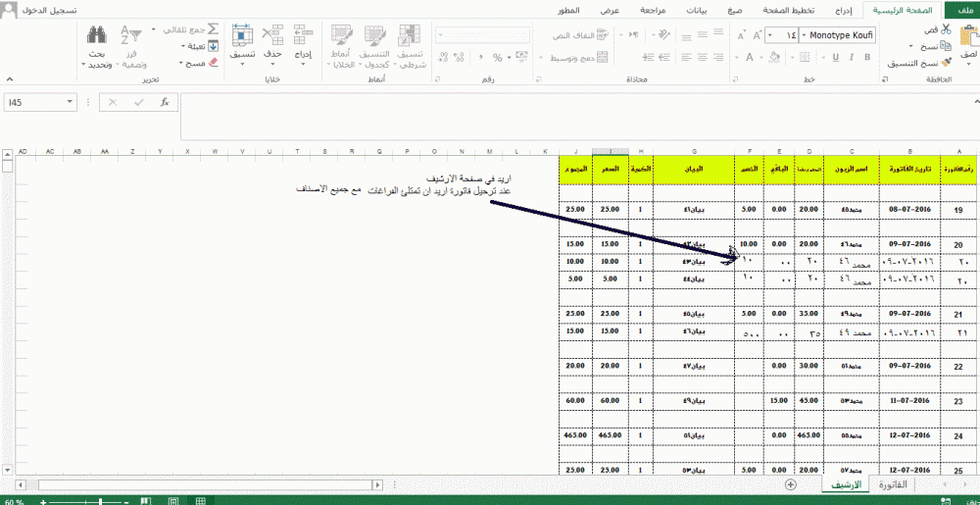The image size is (980, 505).
Task: Click Merge and Center (دمج وتوسيط)
Action: pos(579,58)
